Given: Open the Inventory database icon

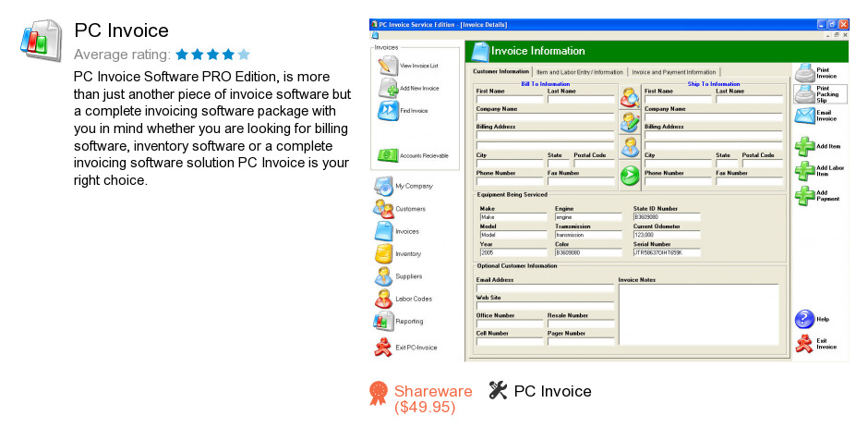Looking at the screenshot, I should (x=383, y=254).
